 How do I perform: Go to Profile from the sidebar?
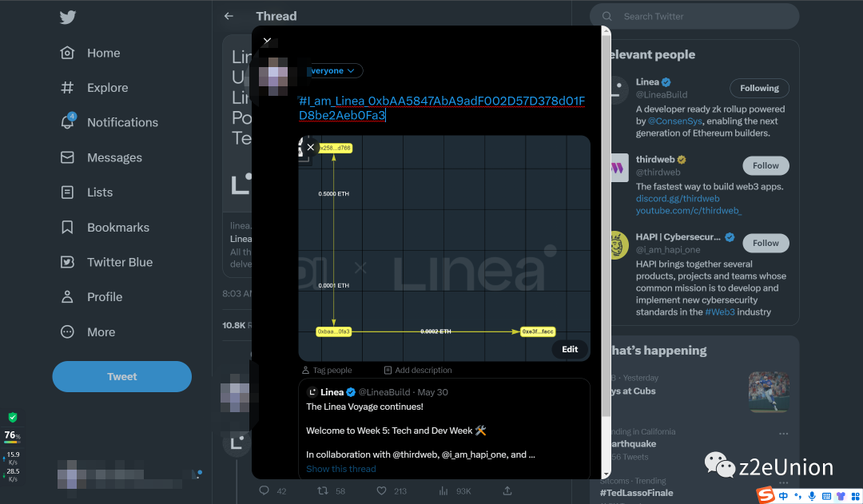click(68, 296)
